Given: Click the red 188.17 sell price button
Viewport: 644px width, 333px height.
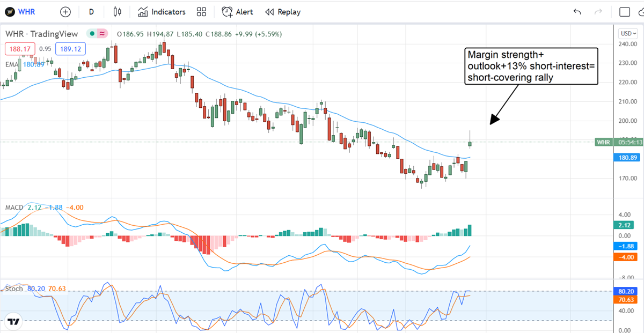Looking at the screenshot, I should click(x=20, y=49).
